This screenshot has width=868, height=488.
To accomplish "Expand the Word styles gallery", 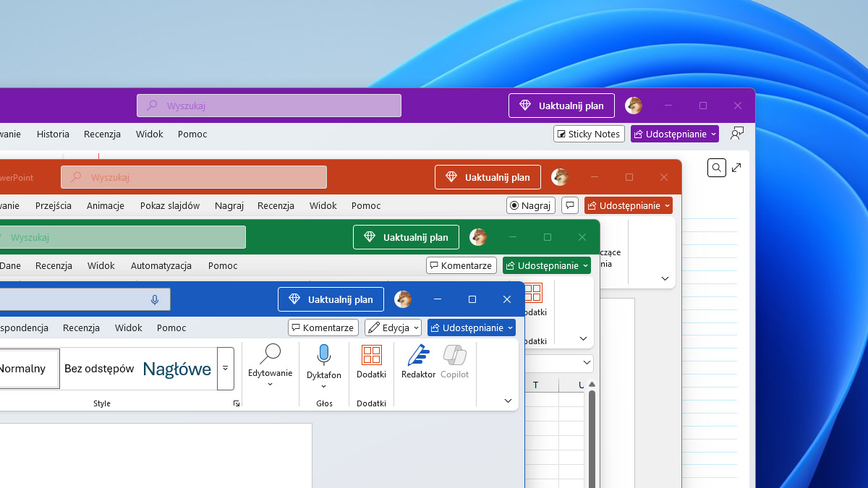I will click(225, 368).
